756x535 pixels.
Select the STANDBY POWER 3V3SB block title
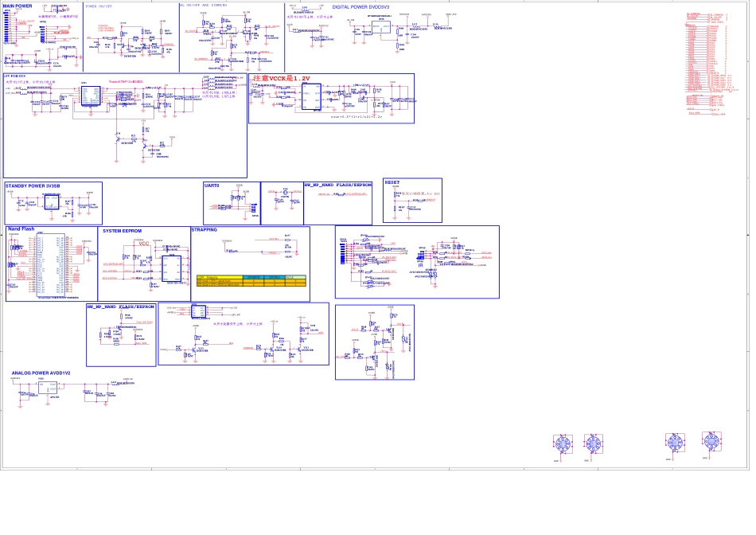pyautogui.click(x=33, y=185)
